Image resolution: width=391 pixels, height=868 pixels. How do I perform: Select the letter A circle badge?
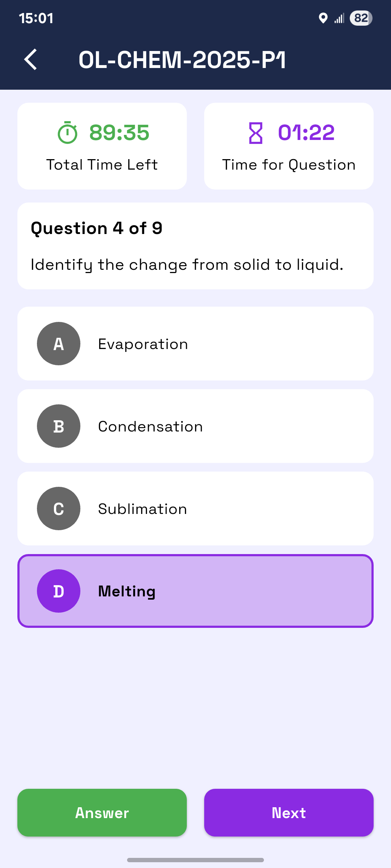(x=59, y=344)
